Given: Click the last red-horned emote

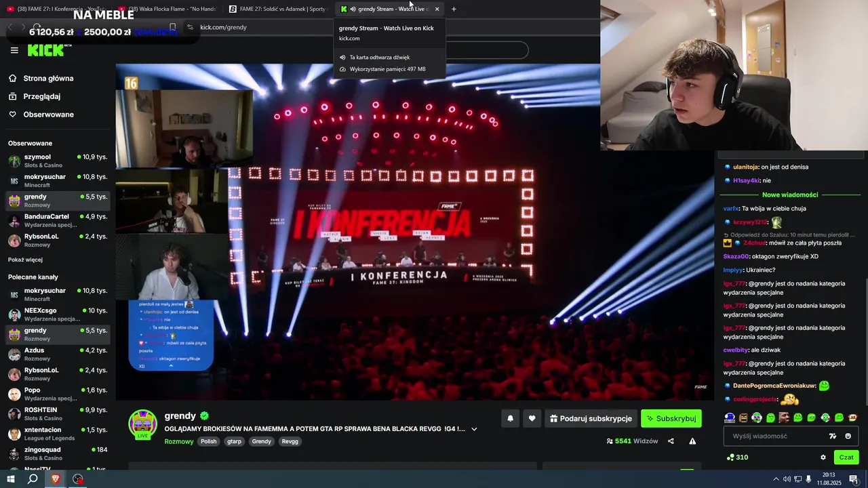Looking at the screenshot, I should tap(853, 418).
